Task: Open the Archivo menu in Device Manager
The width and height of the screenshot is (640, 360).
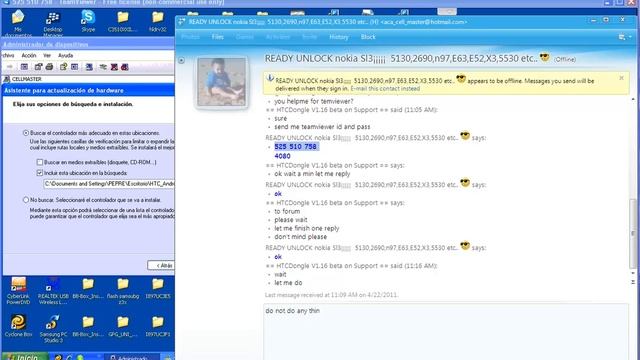Action: tap(7, 56)
